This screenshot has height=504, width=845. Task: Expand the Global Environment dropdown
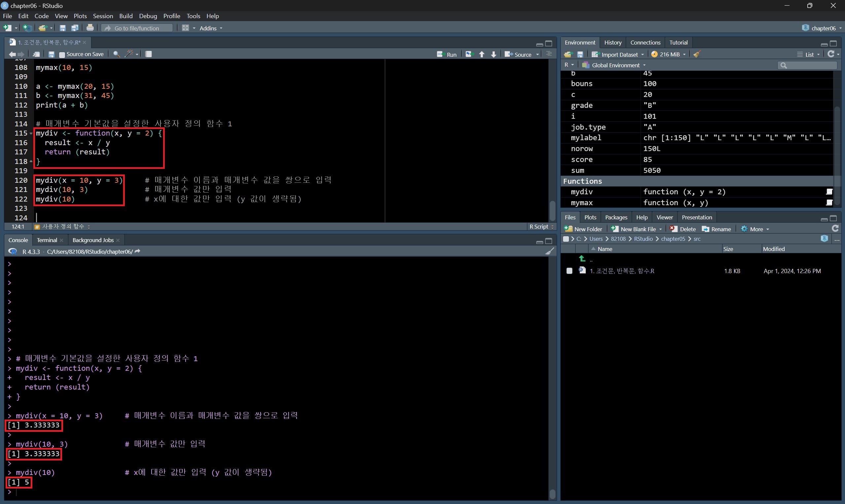[615, 65]
